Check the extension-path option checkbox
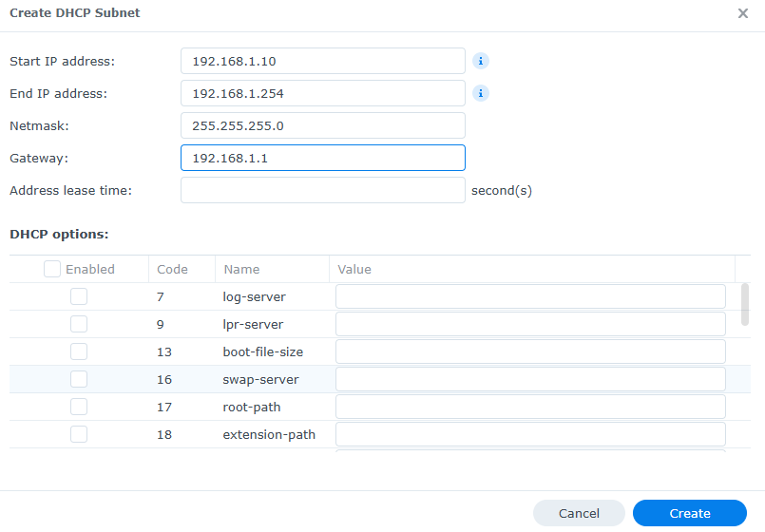Screen dimensions: 765x532 79,434
